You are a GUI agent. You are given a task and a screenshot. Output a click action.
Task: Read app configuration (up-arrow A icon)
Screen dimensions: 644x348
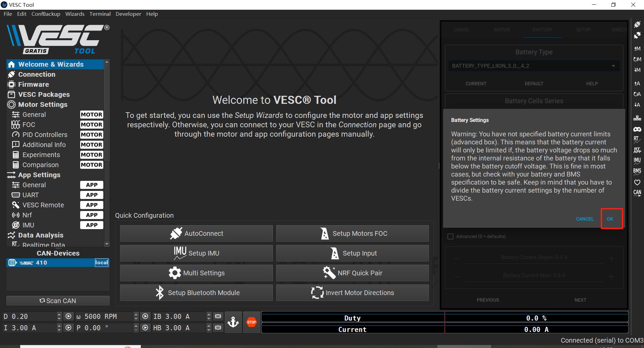637,83
